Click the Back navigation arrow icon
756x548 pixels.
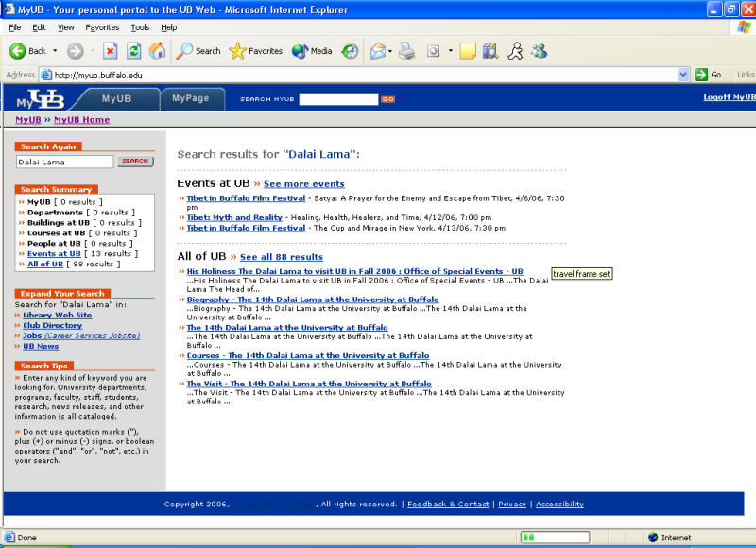tap(17, 51)
